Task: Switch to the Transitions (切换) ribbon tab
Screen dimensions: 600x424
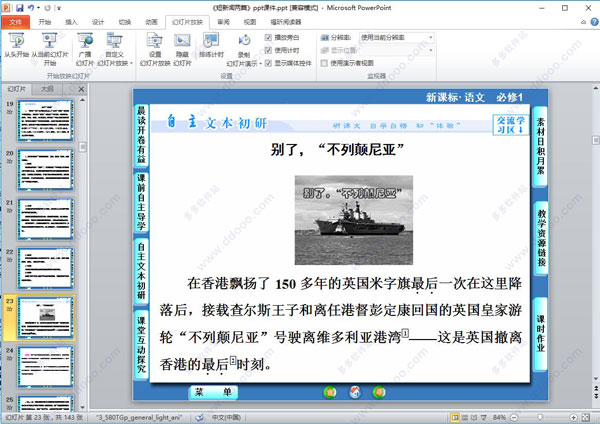Action: coord(125,22)
